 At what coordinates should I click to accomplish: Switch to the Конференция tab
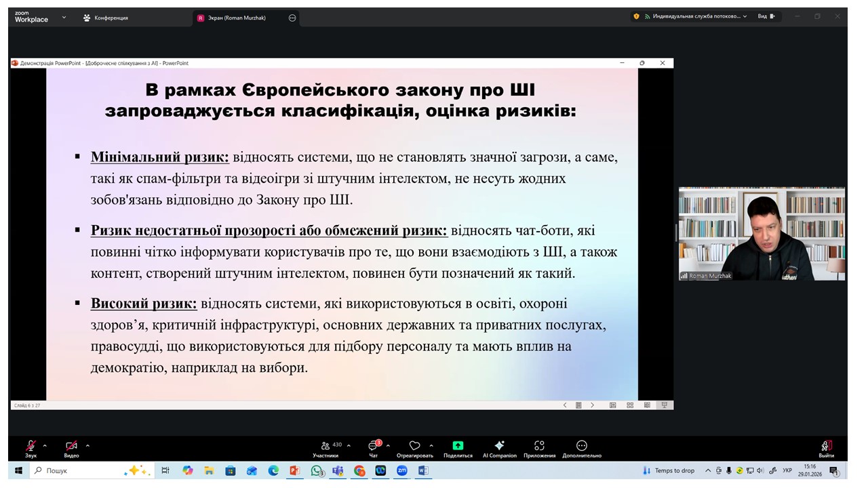[x=105, y=18]
